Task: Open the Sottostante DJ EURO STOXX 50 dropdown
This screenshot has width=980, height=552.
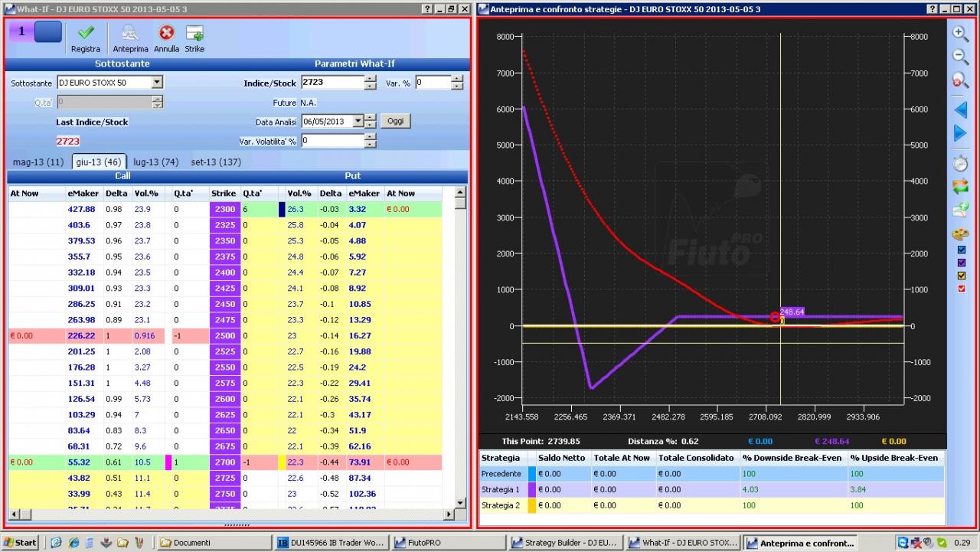Action: pos(157,82)
